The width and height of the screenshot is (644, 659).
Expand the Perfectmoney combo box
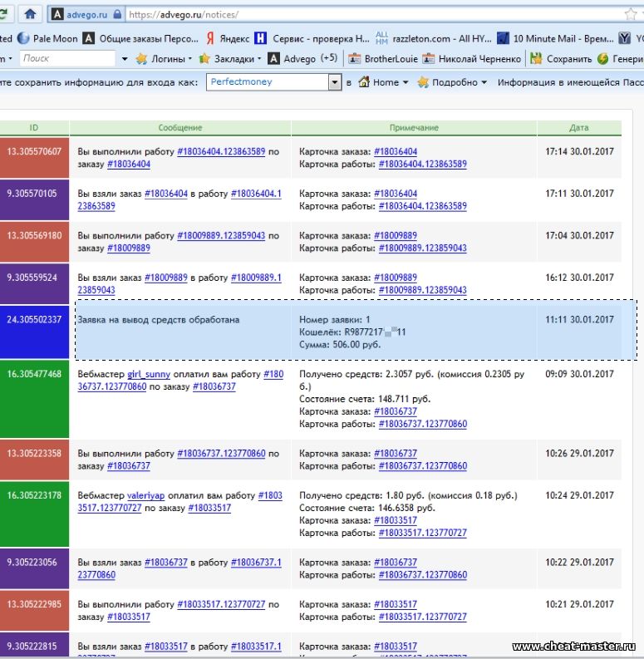point(335,82)
